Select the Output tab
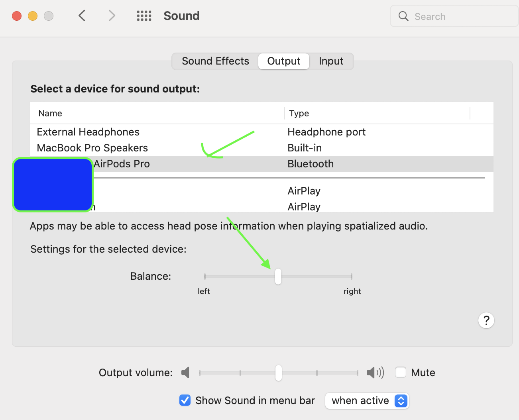The width and height of the screenshot is (519, 420). (283, 61)
